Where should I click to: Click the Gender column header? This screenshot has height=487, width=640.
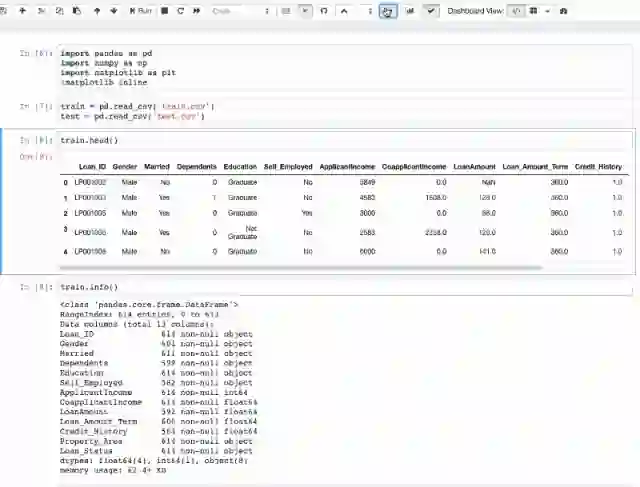coord(124,167)
